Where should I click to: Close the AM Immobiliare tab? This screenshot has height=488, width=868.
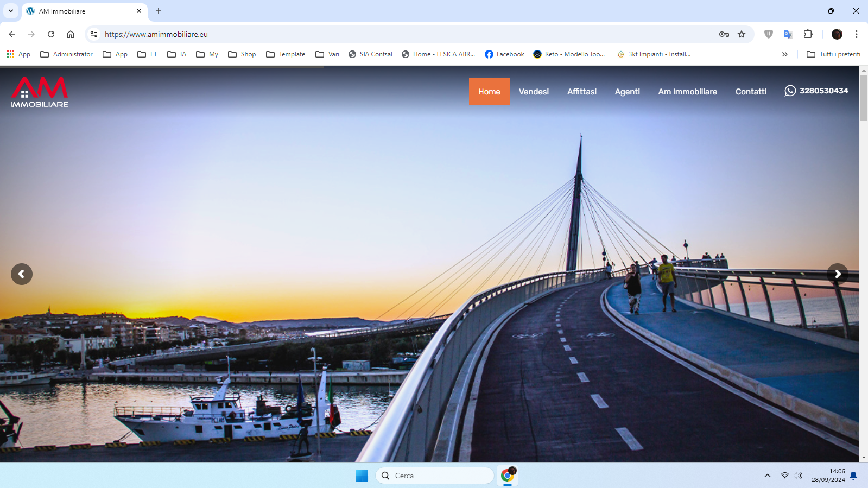[x=139, y=11]
